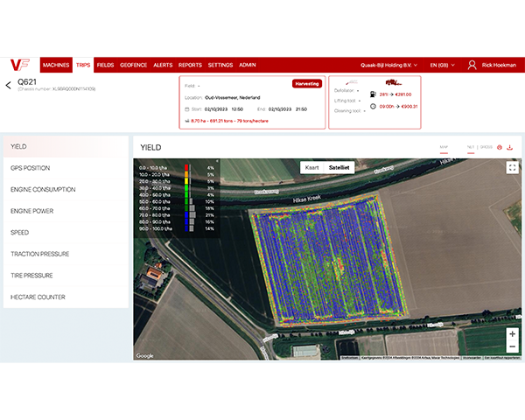Click the Google logo on the map
The image size is (525, 420).
(144, 356)
